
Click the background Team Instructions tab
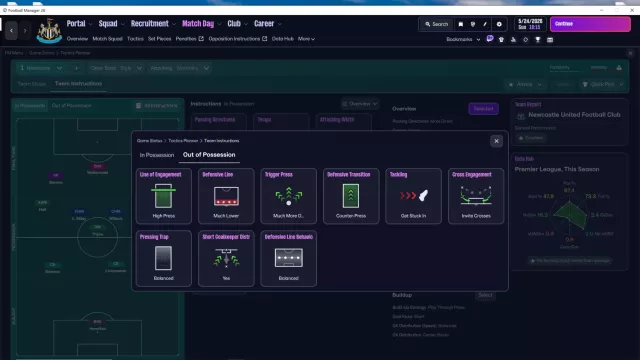pos(78,84)
